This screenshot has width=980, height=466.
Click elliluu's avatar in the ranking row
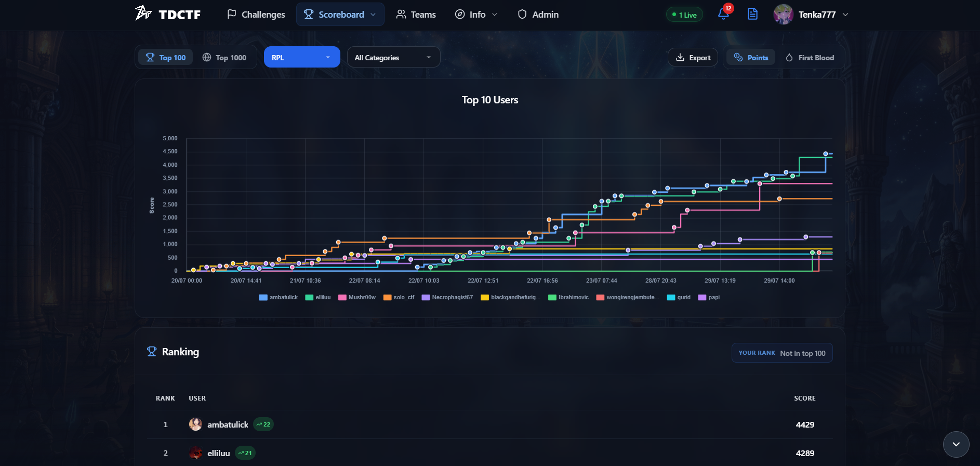195,453
